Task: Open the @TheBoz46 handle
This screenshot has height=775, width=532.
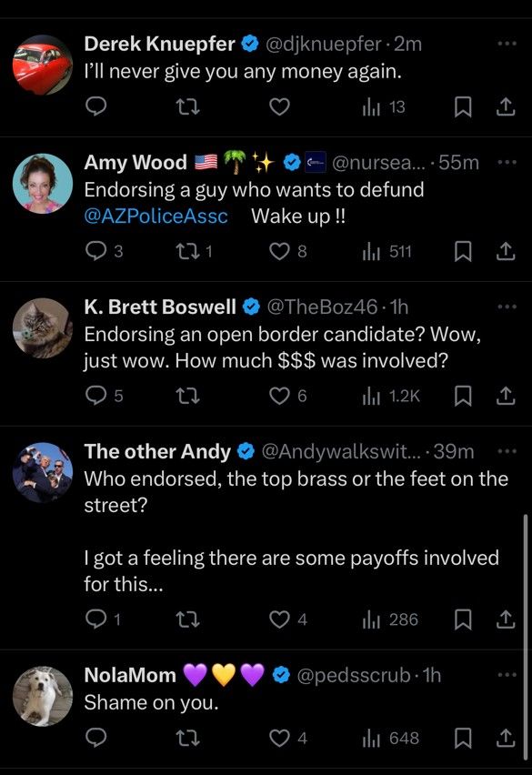Action: [x=322, y=307]
